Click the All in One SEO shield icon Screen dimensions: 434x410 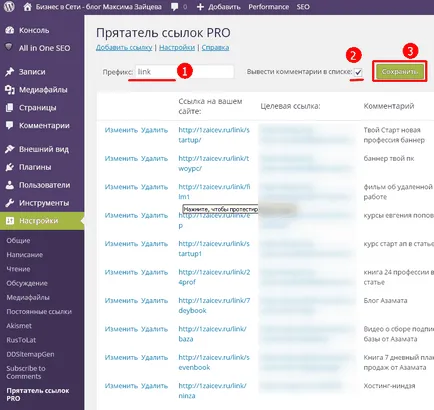9,47
